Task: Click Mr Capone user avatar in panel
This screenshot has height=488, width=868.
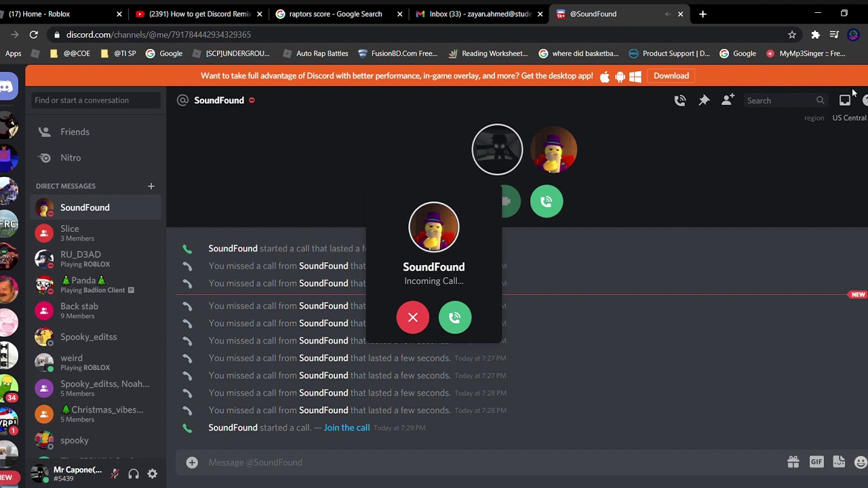Action: click(x=39, y=474)
